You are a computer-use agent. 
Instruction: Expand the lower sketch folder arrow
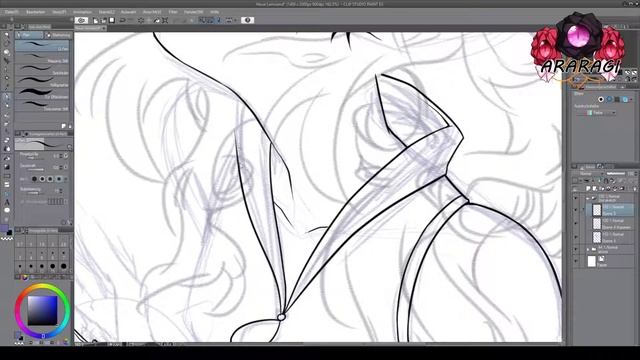[x=588, y=249]
